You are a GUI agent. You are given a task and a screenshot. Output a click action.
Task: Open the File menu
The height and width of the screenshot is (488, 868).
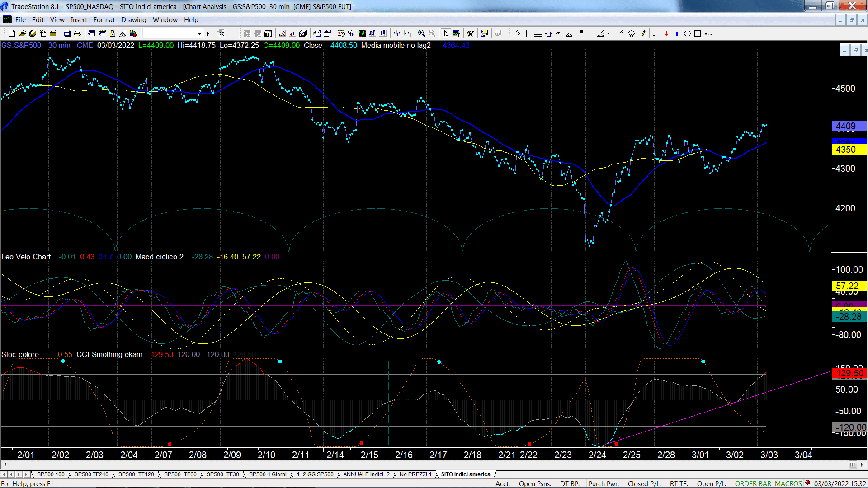pyautogui.click(x=20, y=20)
